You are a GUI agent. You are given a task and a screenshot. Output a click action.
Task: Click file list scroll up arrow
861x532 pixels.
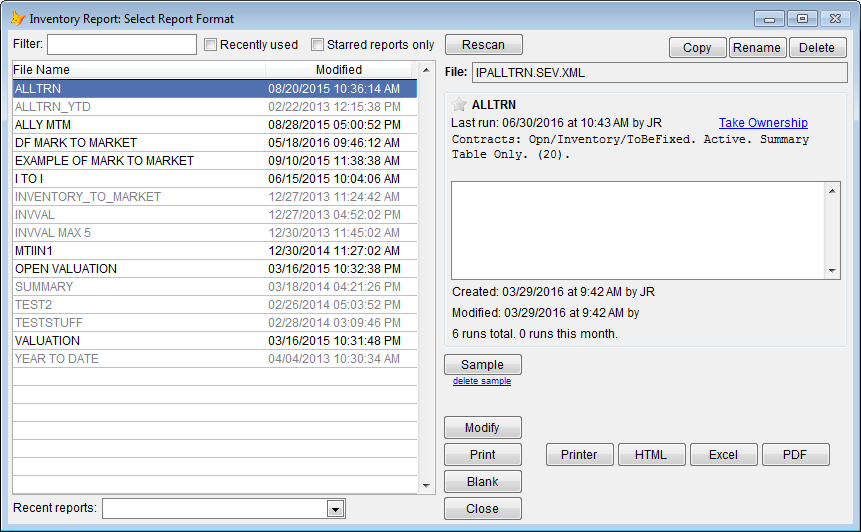coord(426,70)
